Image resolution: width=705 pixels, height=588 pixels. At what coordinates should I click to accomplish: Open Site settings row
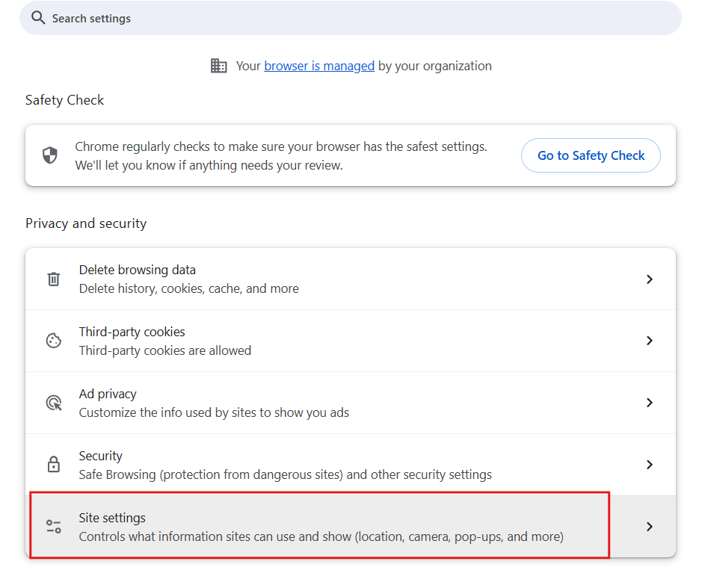pyautogui.click(x=350, y=527)
